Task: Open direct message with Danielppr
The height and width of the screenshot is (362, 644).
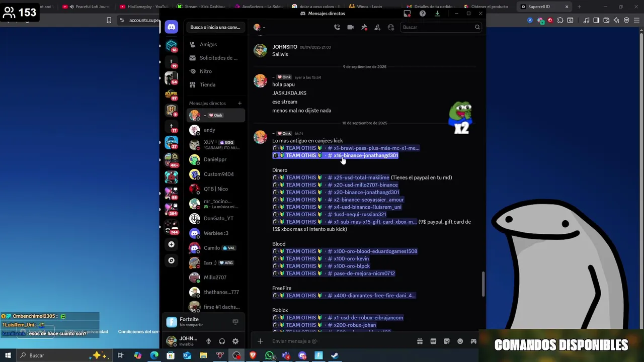Action: click(215, 159)
